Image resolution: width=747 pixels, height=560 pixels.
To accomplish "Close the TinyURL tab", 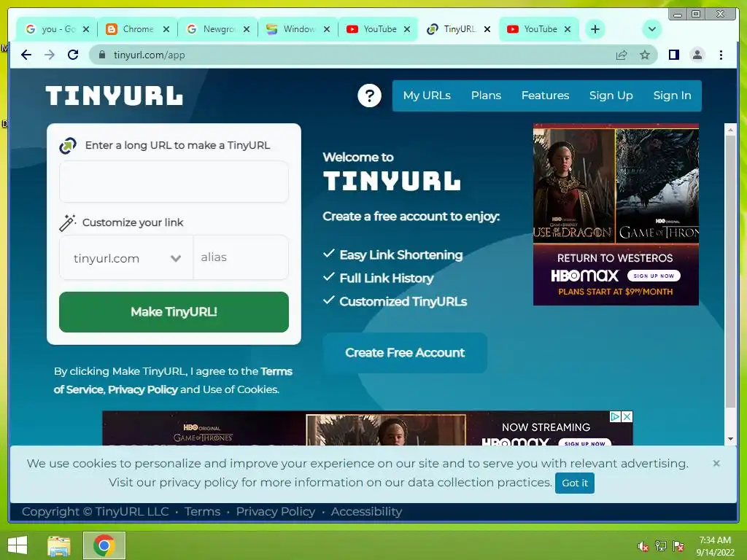I will click(x=487, y=29).
